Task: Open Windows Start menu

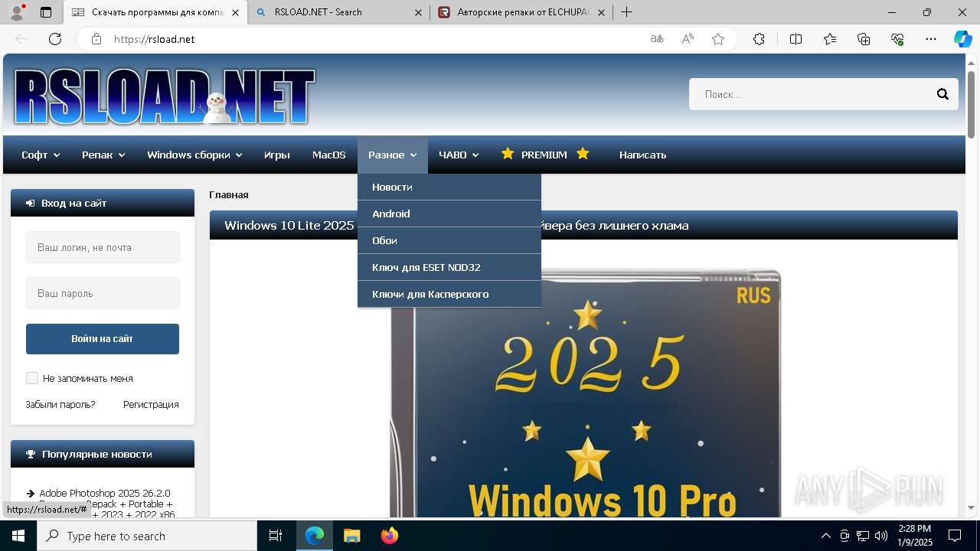Action: 18,536
